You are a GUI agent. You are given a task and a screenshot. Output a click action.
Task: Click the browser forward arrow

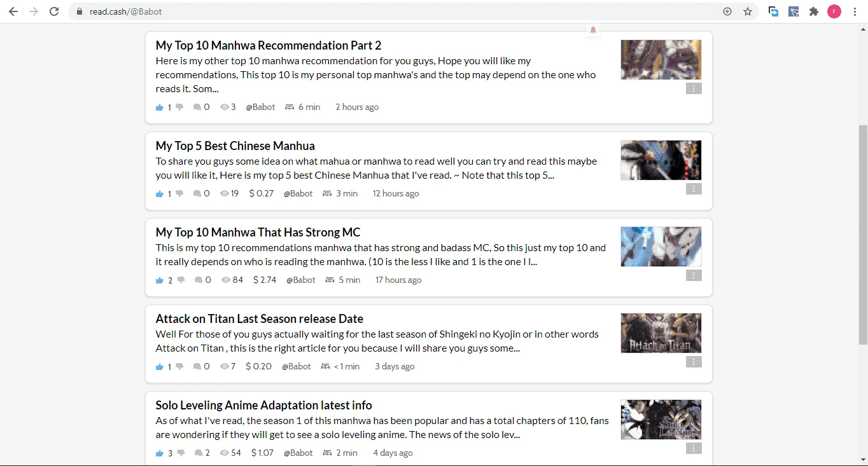tap(34, 11)
